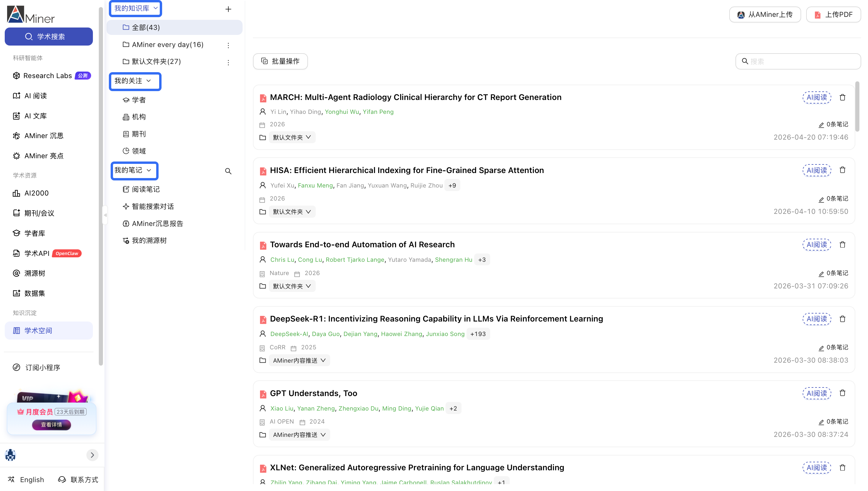
Task: Open notes edit icon for MARCH paper
Action: point(821,125)
